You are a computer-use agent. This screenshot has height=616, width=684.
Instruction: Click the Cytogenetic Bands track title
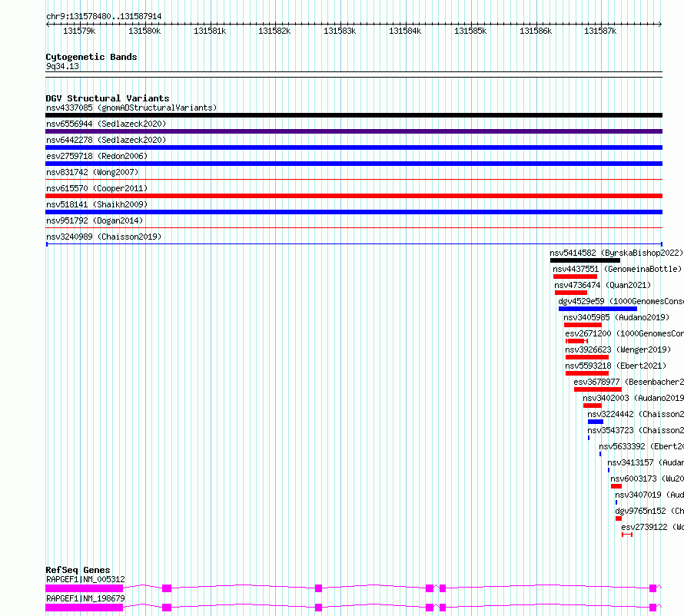point(91,57)
